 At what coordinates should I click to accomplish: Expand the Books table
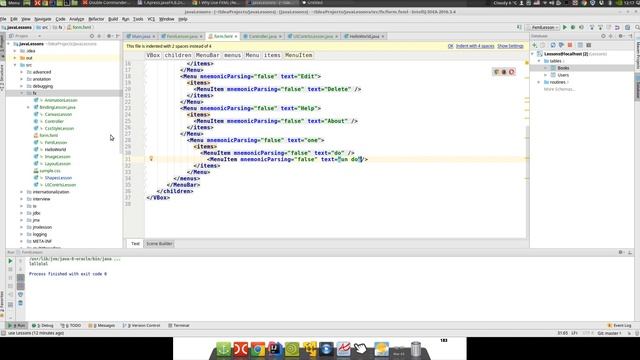(546, 68)
